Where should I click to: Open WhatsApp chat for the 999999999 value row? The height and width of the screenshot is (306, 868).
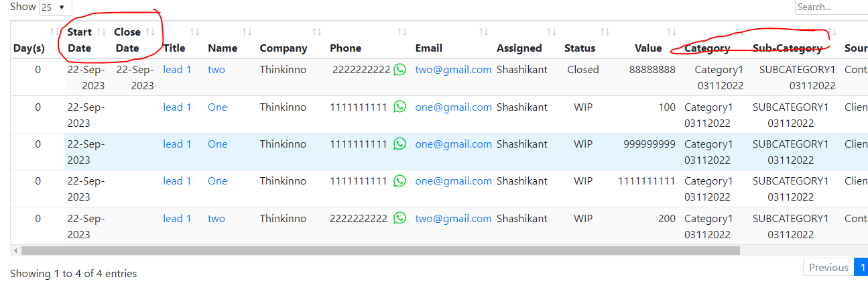pos(400,144)
